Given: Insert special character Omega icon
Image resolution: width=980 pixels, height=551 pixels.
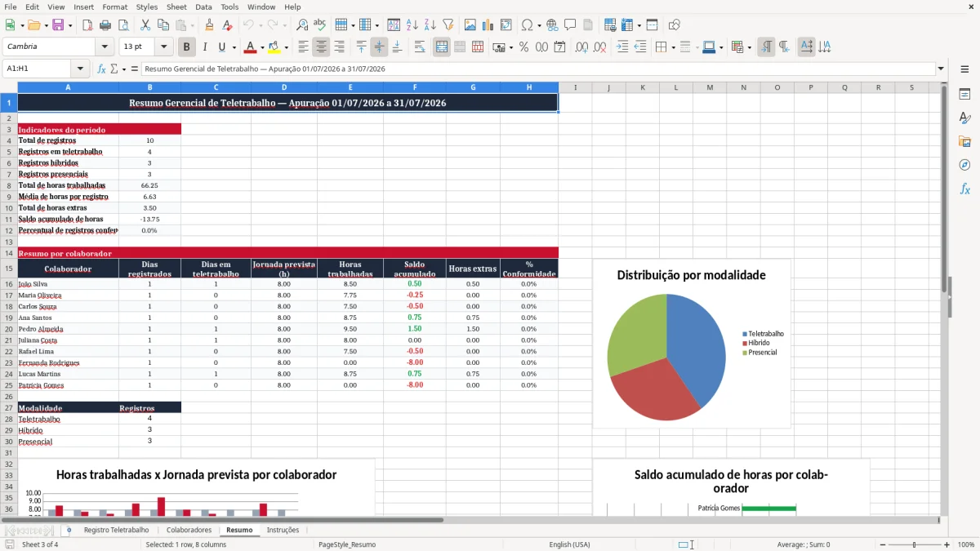Looking at the screenshot, I should (x=528, y=25).
